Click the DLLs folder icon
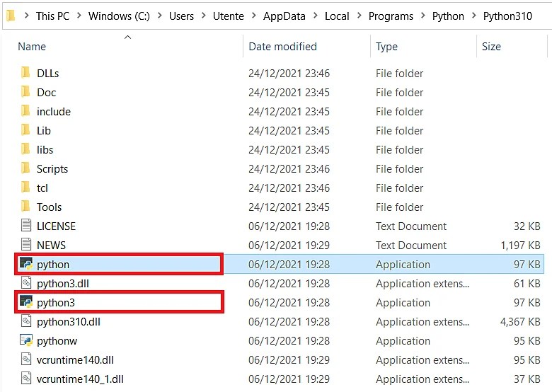The height and width of the screenshot is (392, 552). click(x=25, y=73)
